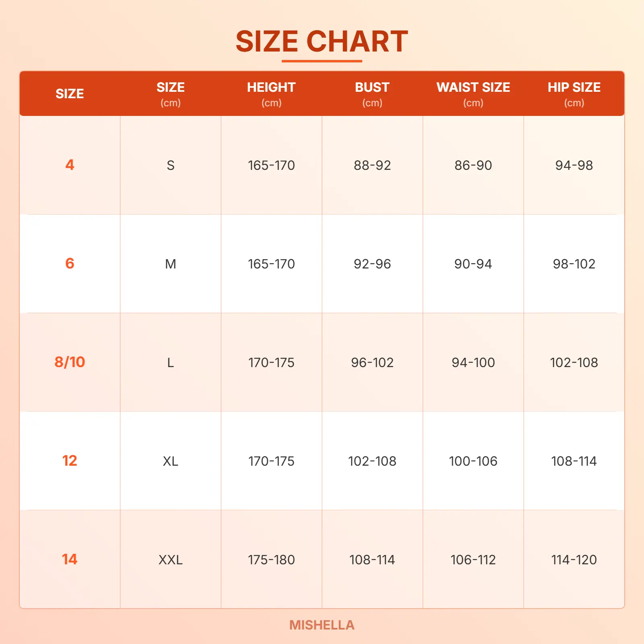Click the XXL letter size cell
644x644 pixels.
click(x=171, y=559)
